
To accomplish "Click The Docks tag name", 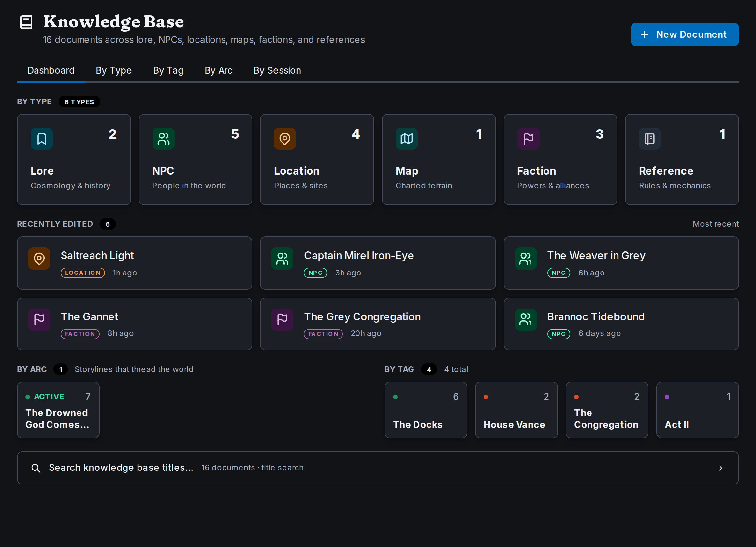I will click(x=417, y=424).
